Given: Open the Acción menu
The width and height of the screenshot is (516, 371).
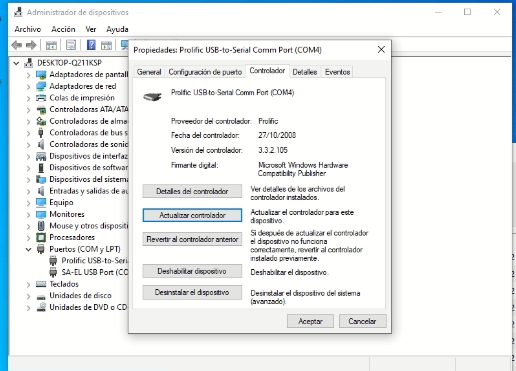Looking at the screenshot, I should click(x=63, y=29).
